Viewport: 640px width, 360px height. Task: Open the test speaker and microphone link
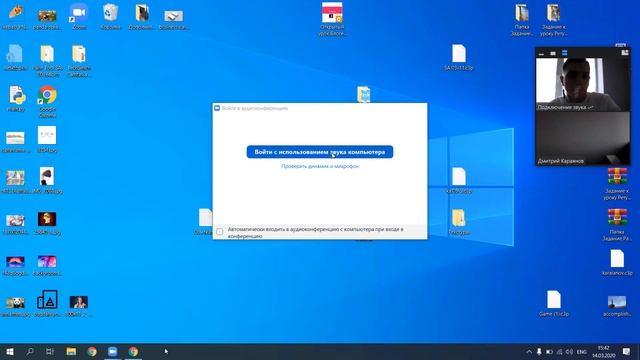(x=320, y=166)
